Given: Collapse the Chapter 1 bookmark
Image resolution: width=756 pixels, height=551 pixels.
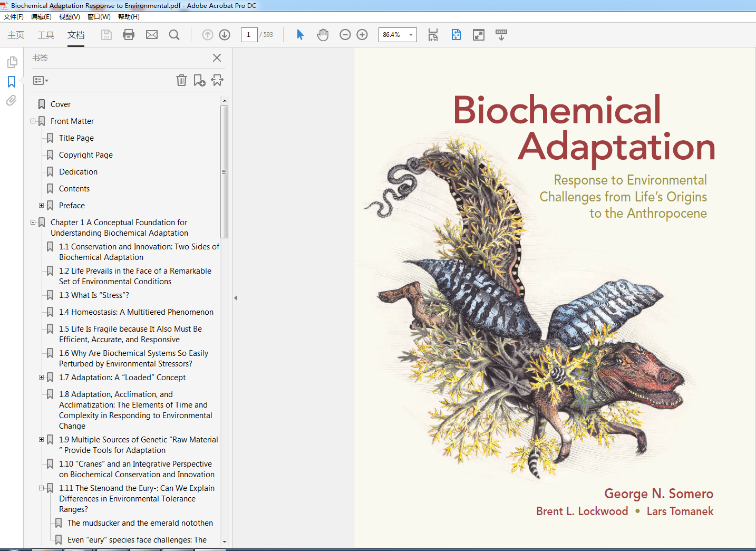Looking at the screenshot, I should (33, 222).
